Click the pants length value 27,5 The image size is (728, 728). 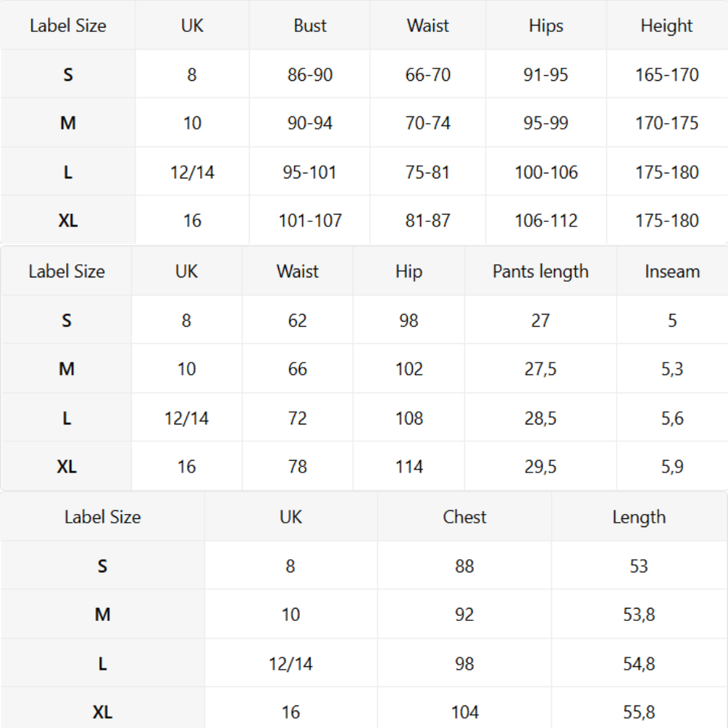[x=540, y=369]
